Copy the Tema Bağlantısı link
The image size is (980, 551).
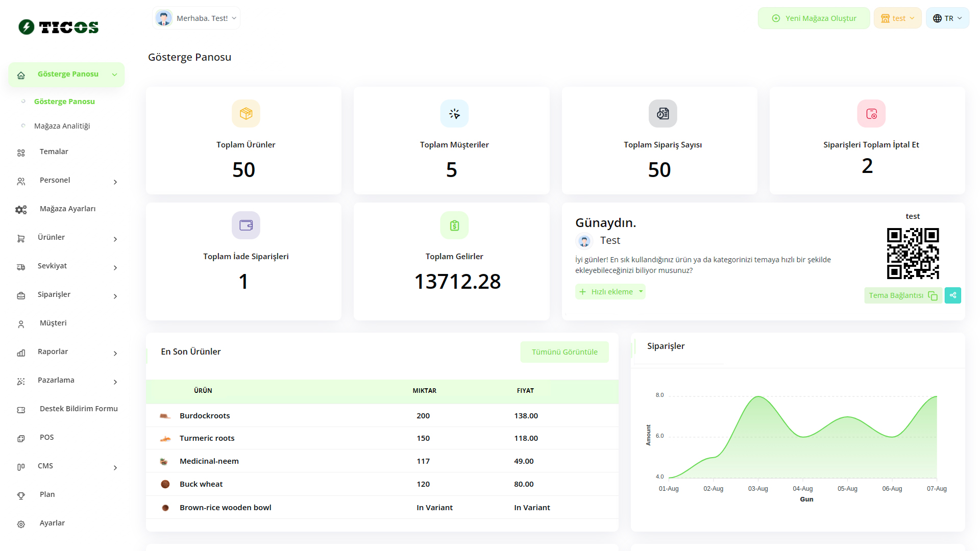tap(902, 295)
